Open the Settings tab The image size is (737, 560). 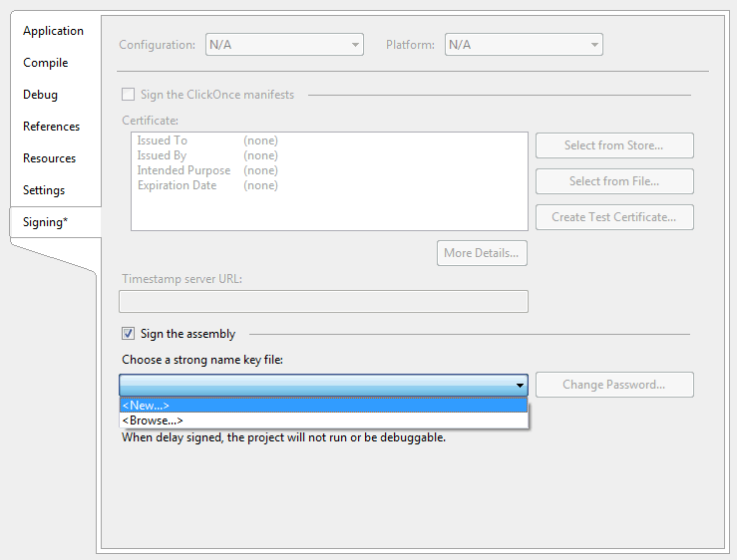click(44, 190)
